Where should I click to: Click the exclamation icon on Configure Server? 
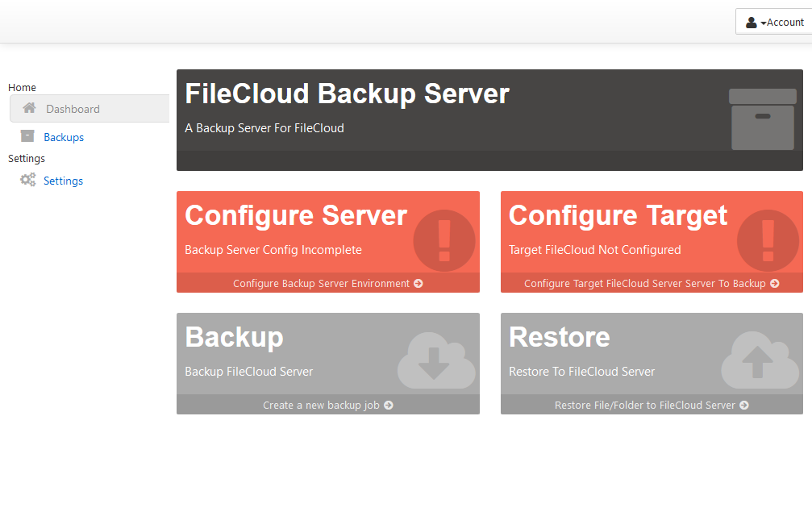coord(444,240)
